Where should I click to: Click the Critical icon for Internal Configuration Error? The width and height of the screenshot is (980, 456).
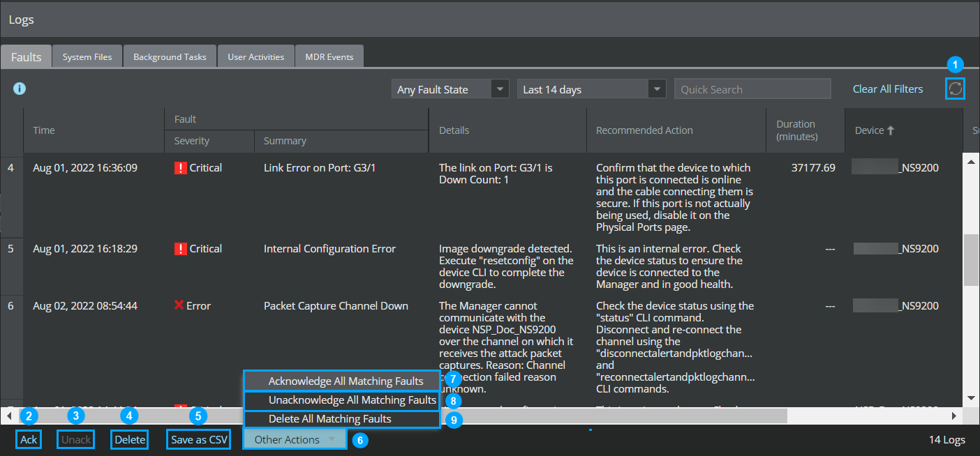pyautogui.click(x=180, y=248)
